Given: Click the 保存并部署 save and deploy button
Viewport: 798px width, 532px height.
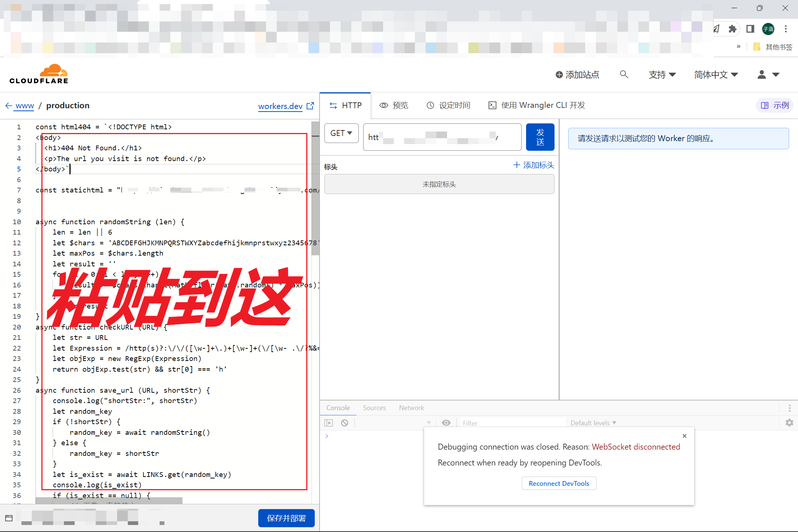Looking at the screenshot, I should point(286,518).
